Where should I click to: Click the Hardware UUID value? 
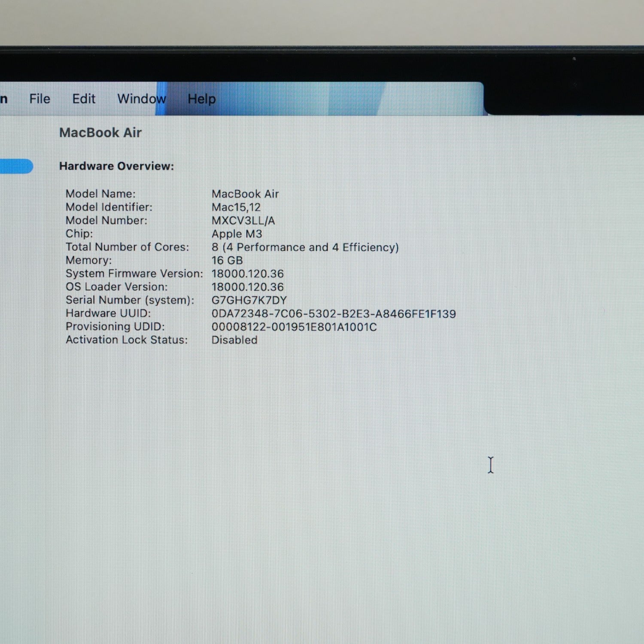point(334,314)
